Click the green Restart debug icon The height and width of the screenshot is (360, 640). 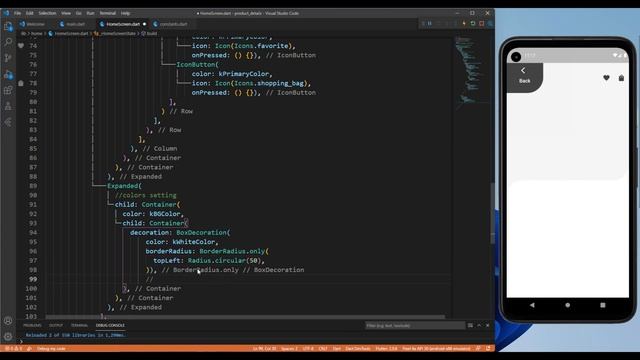(x=473, y=24)
